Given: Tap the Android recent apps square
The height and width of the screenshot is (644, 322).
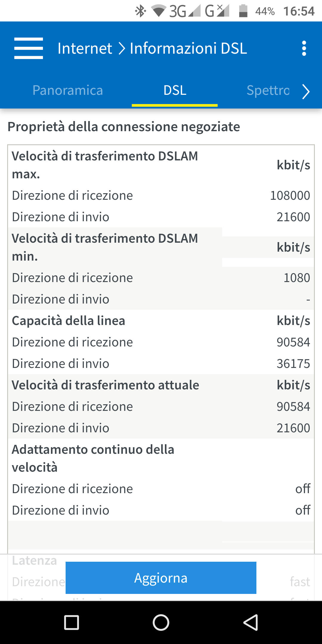Looking at the screenshot, I should (72, 623).
